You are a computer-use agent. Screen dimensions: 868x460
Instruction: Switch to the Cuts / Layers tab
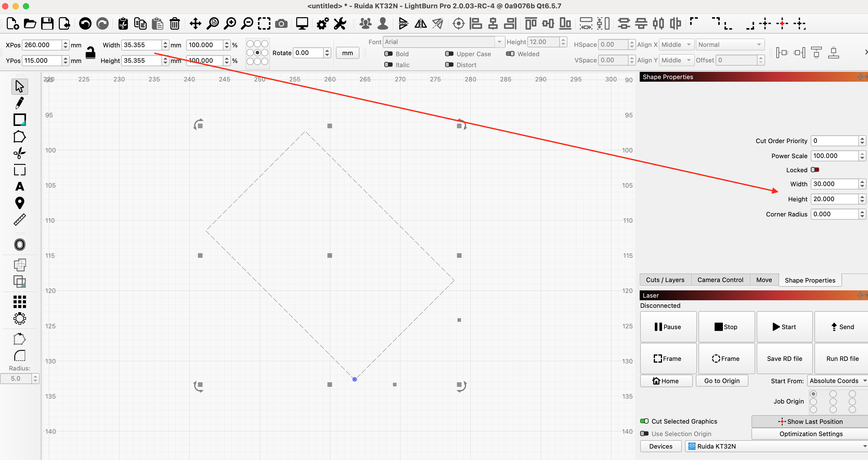(x=665, y=280)
